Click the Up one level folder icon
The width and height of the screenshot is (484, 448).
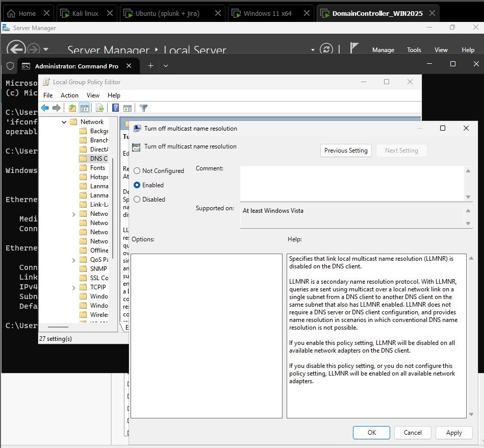click(72, 108)
